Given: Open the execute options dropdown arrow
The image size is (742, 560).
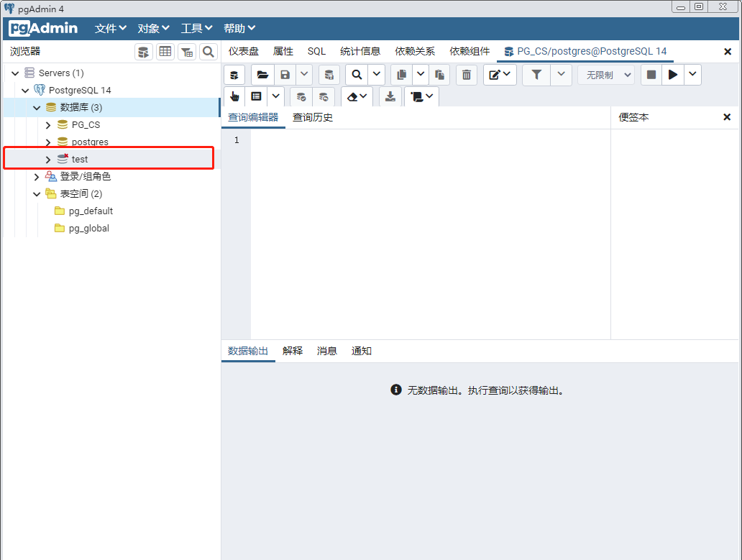Looking at the screenshot, I should [692, 75].
